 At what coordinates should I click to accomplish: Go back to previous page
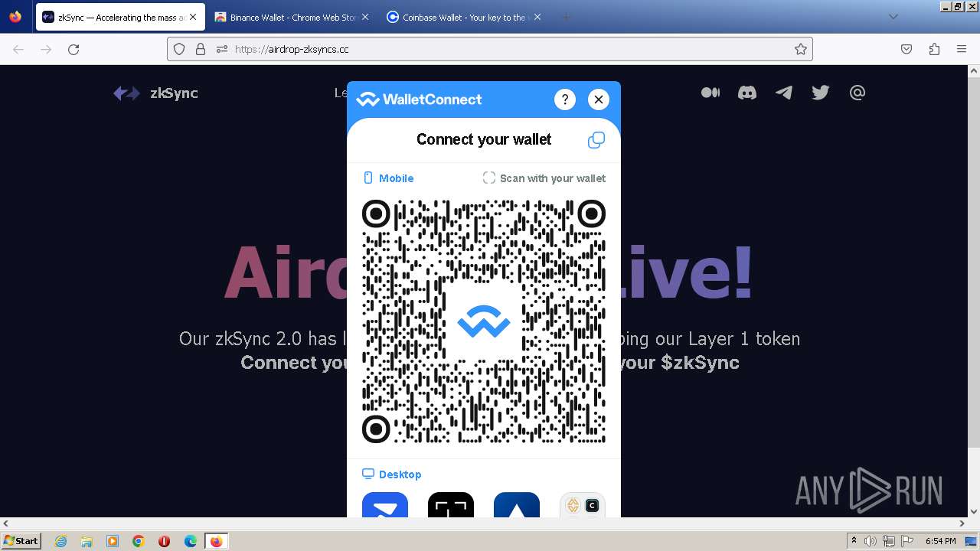(x=18, y=49)
